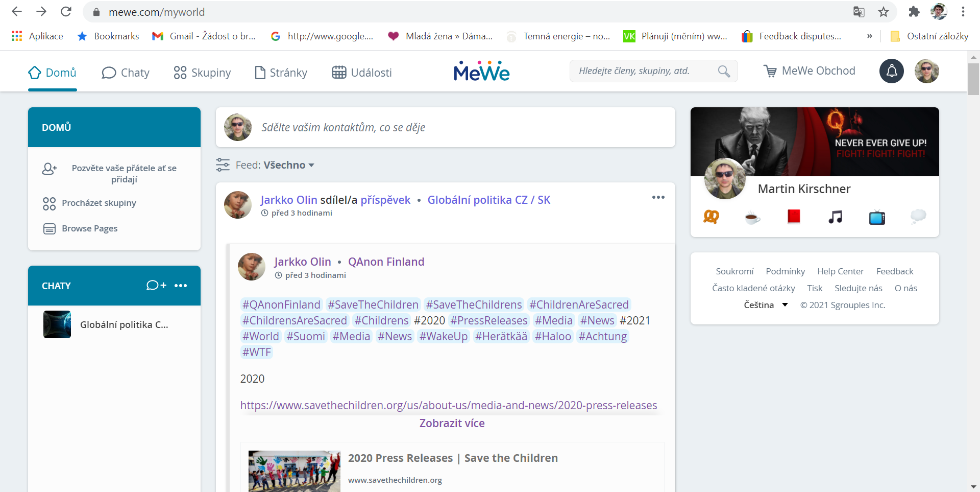Click the #WTF hashtag
This screenshot has width=980, height=492.
pos(257,352)
